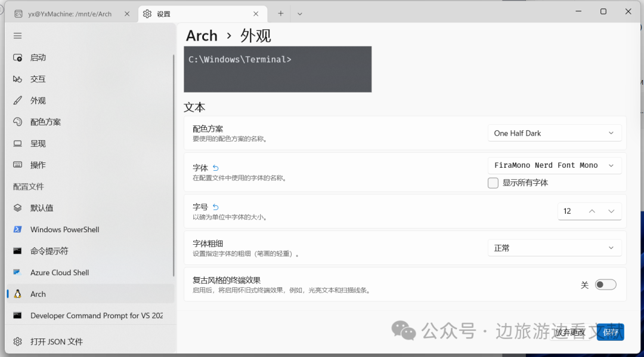Screen dimensions: 644x357
Task: Click the 交互 cursor icon in sidebar
Action: (x=18, y=79)
